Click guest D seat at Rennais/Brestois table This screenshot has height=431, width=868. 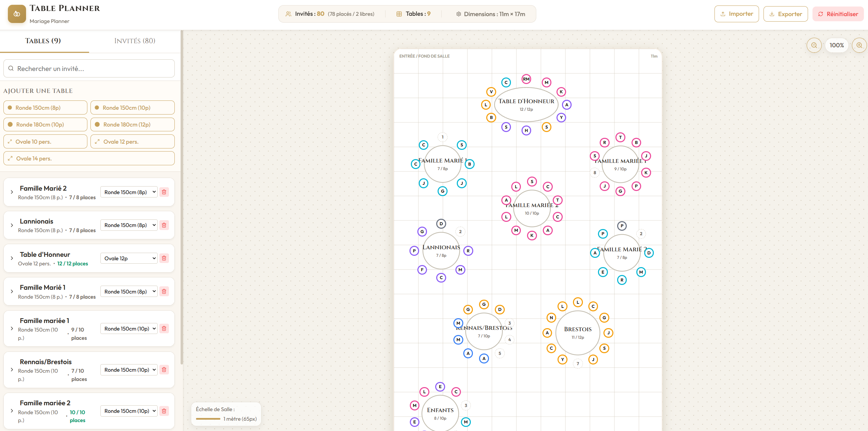coord(500,310)
